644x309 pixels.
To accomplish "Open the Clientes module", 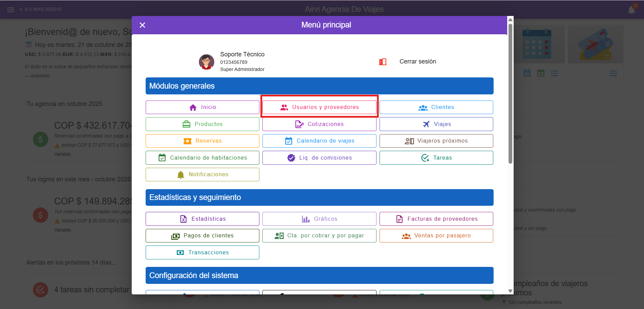I will (436, 107).
